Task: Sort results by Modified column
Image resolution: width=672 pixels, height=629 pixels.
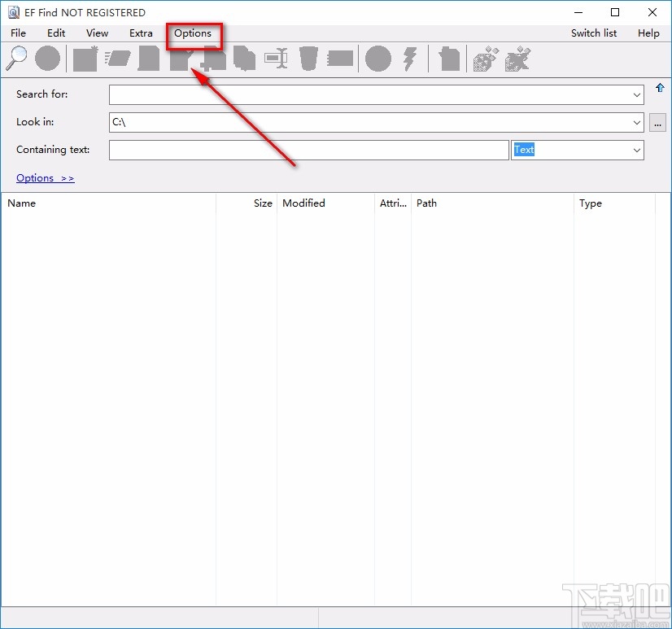Action: 325,203
